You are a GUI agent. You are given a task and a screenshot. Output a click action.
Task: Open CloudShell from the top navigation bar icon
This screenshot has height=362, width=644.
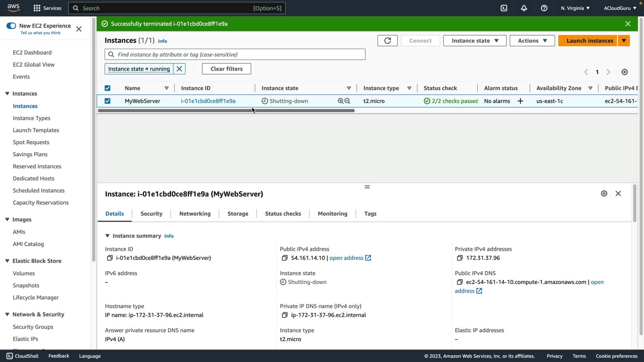(x=504, y=8)
